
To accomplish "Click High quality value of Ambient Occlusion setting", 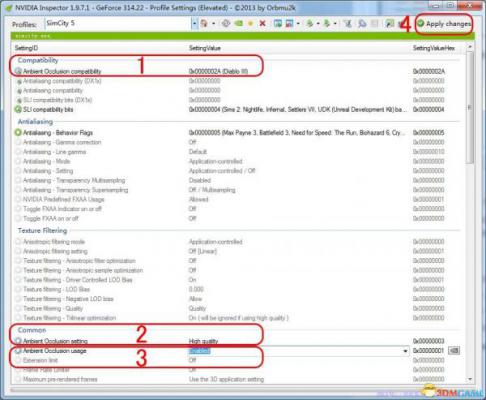I will 203,341.
